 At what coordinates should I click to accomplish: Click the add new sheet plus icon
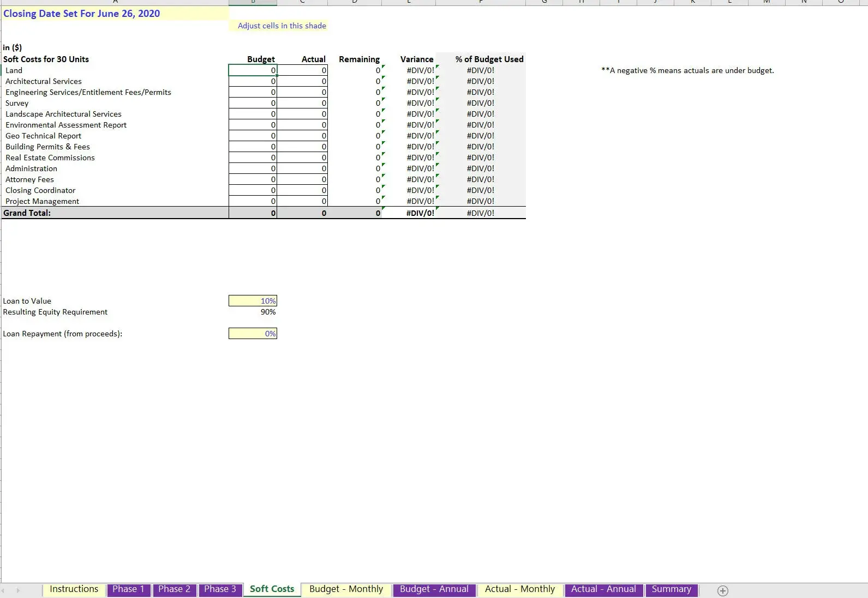pyautogui.click(x=722, y=591)
